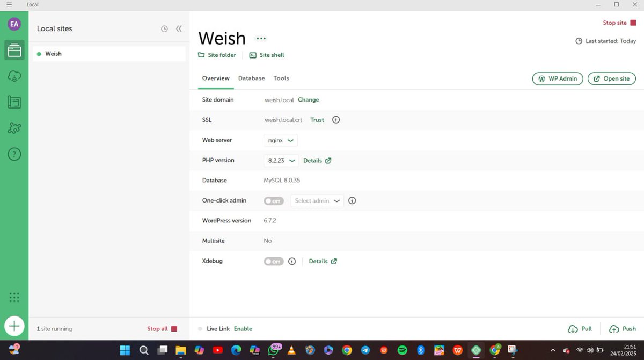Open the hamburger menu in the title bar

9,4
